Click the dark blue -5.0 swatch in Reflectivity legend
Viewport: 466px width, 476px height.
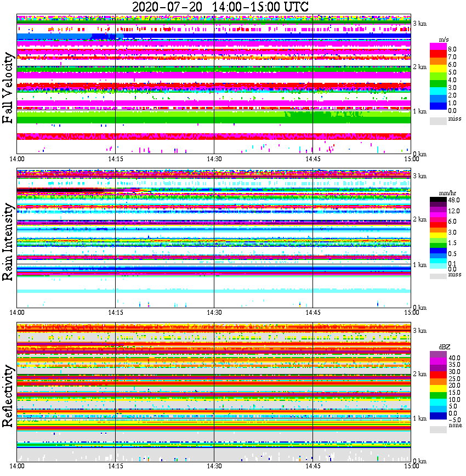[x=438, y=416]
